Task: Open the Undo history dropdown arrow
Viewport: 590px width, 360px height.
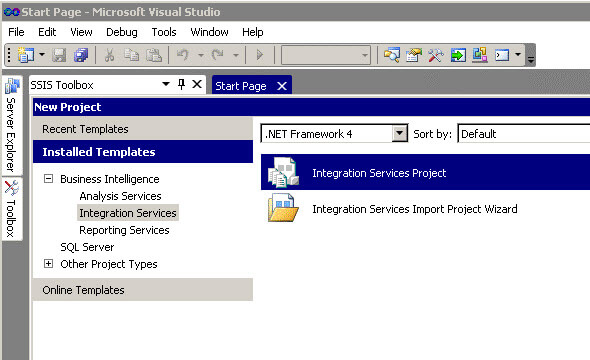Action: point(201,55)
